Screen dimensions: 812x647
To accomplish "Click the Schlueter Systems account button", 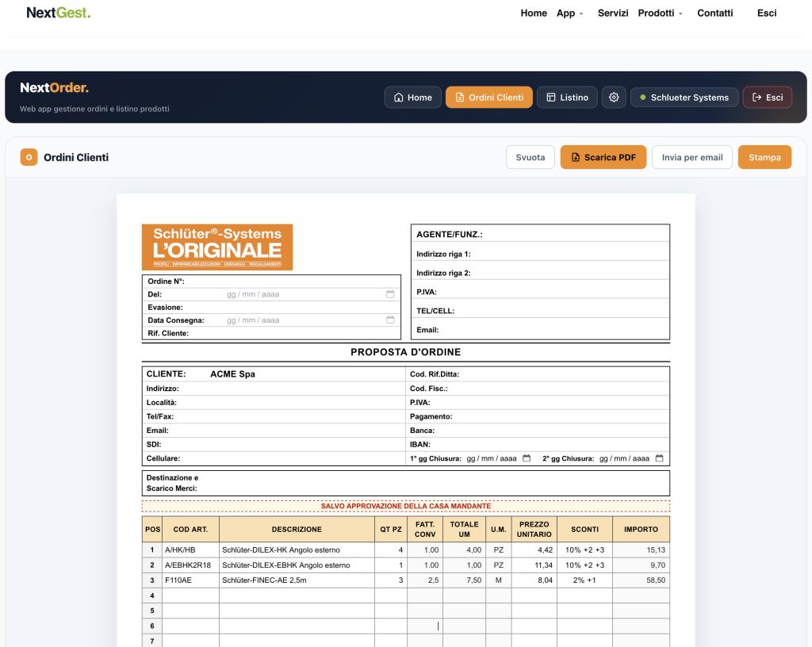I will click(x=684, y=98).
